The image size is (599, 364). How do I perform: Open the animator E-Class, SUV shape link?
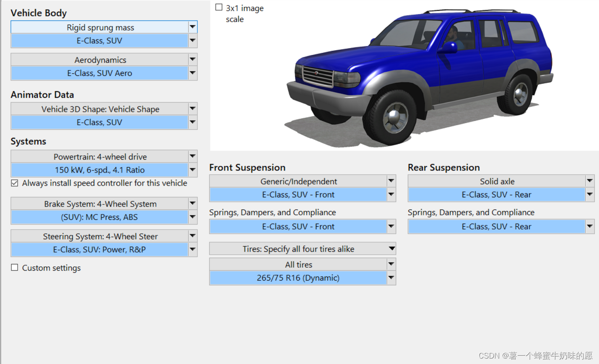[x=100, y=122]
